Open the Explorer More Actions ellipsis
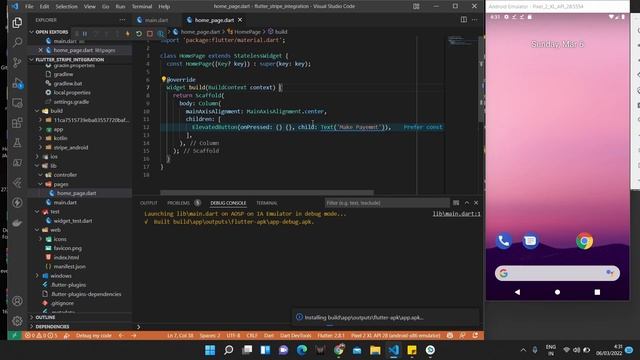Viewport: 640px width, 360px height. 122,20
